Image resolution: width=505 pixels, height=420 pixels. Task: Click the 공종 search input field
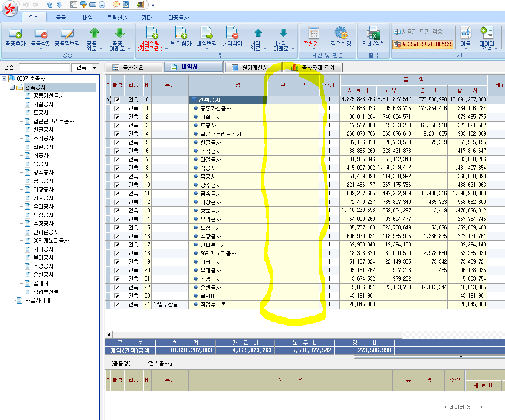point(44,67)
